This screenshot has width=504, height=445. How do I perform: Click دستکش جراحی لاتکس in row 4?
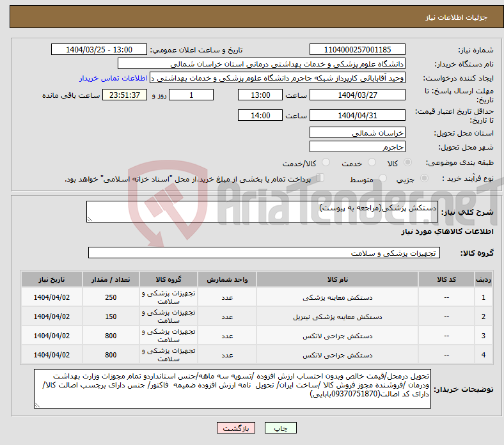click(338, 355)
